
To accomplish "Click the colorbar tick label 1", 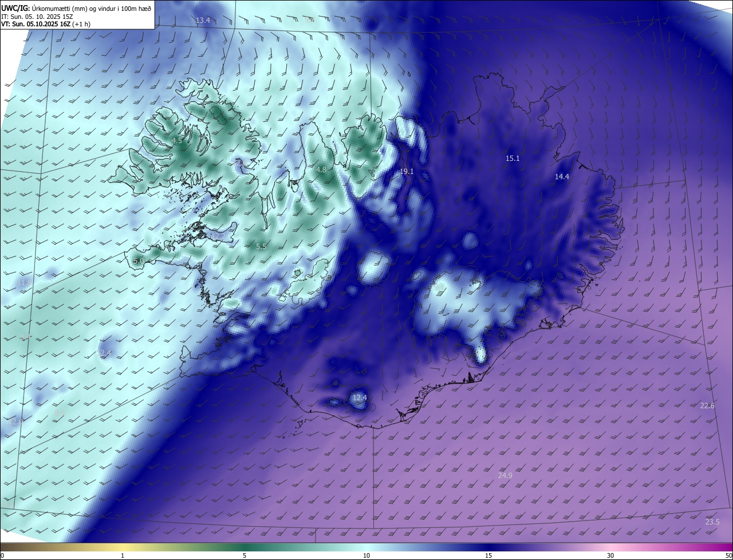I will pyautogui.click(x=123, y=555).
